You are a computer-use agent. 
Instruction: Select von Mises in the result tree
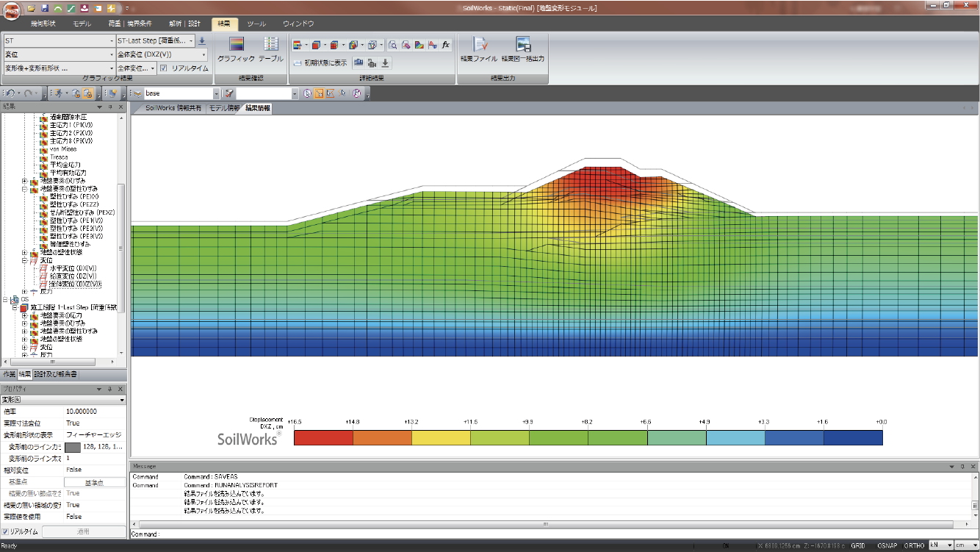click(63, 148)
